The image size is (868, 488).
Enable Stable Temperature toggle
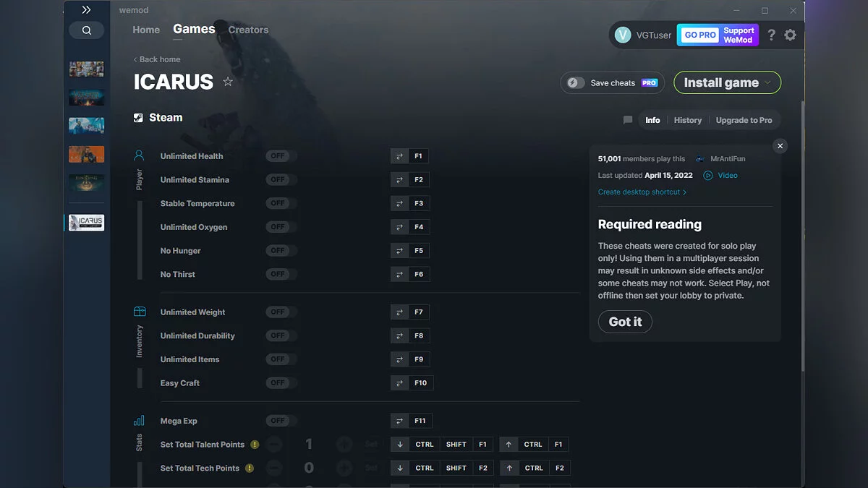click(281, 203)
